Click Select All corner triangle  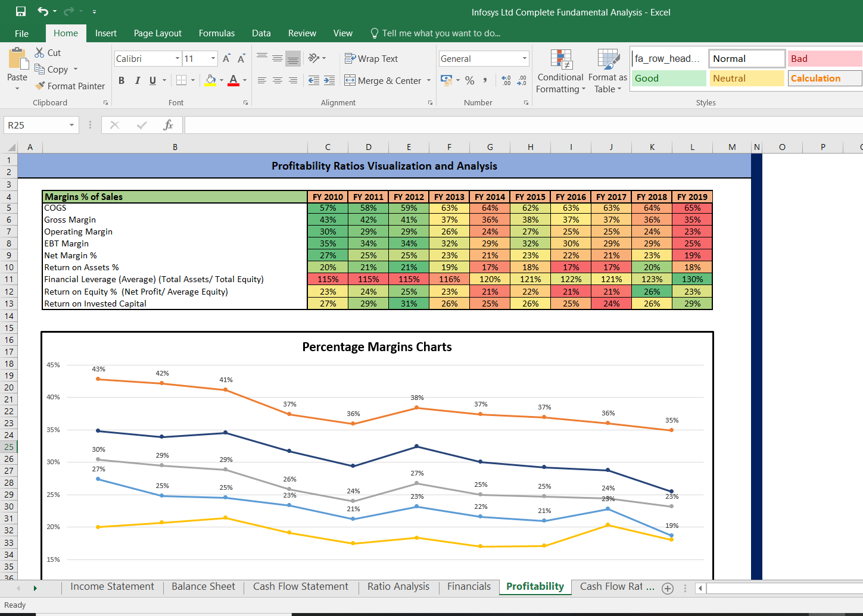coord(11,148)
